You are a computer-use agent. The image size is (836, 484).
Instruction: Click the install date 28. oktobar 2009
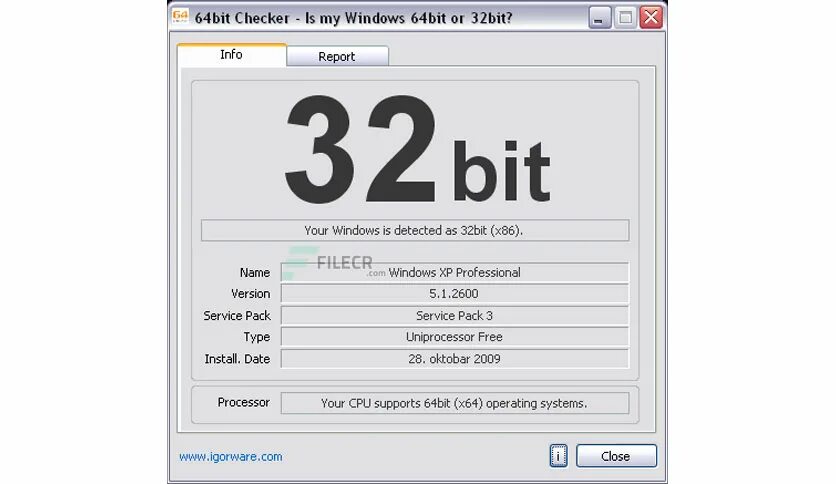coord(455,359)
